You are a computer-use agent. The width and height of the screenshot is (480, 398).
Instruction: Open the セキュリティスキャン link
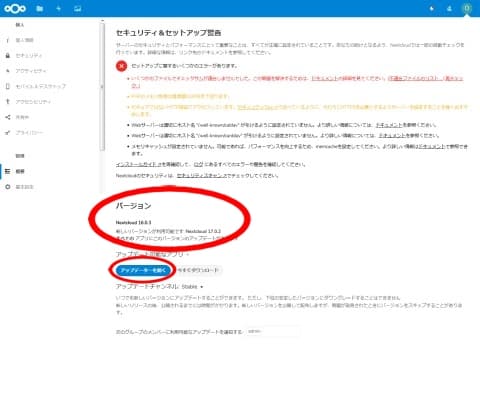click(x=201, y=175)
